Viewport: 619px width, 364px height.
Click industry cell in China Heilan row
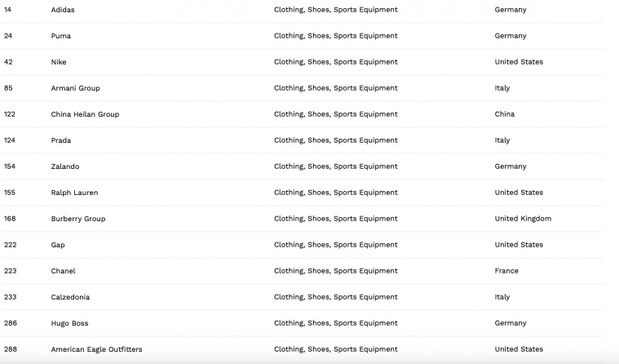coord(336,114)
